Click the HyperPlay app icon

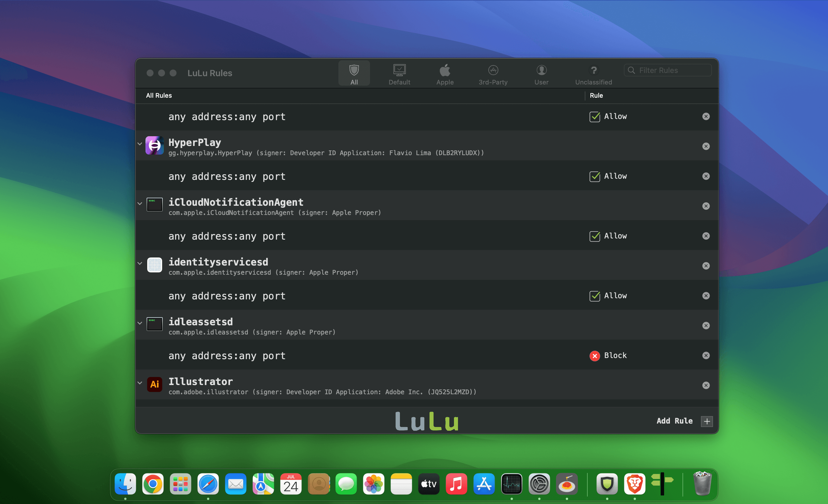coord(154,145)
